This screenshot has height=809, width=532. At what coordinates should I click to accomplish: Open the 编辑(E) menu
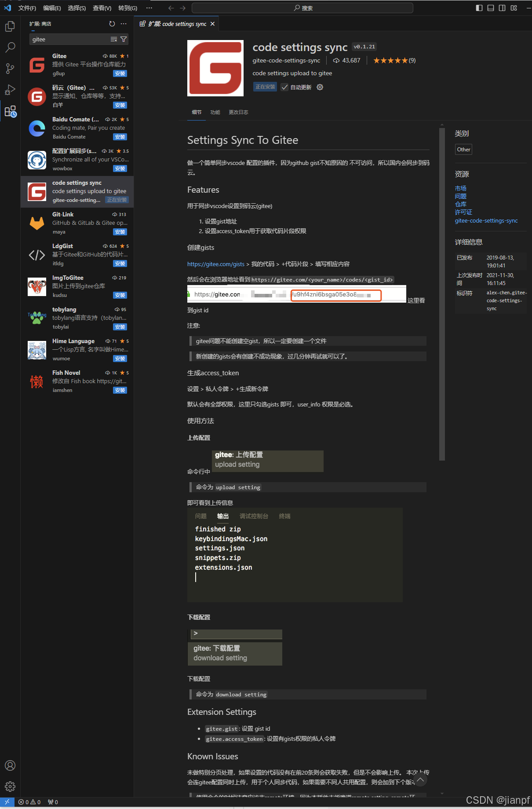click(x=52, y=8)
